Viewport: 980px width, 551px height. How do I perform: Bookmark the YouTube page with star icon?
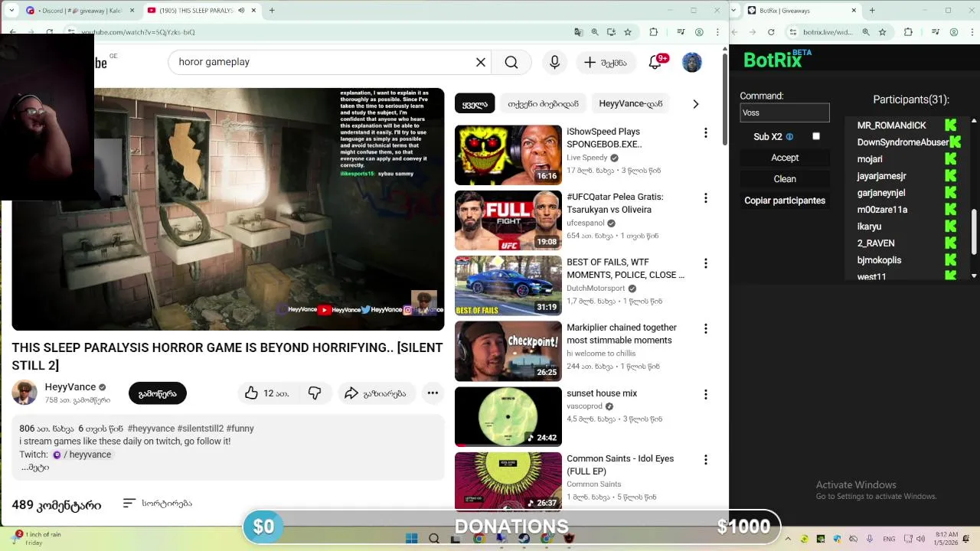pos(628,32)
